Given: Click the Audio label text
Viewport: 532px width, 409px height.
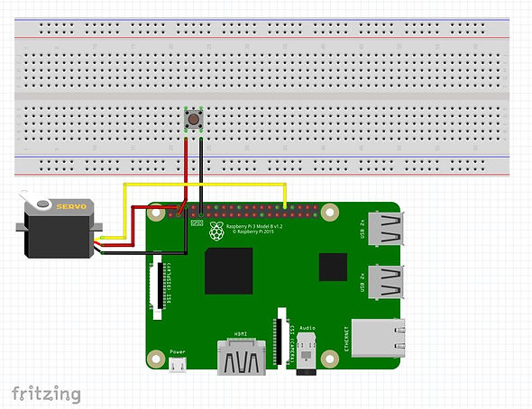Looking at the screenshot, I should pyautogui.click(x=307, y=328).
